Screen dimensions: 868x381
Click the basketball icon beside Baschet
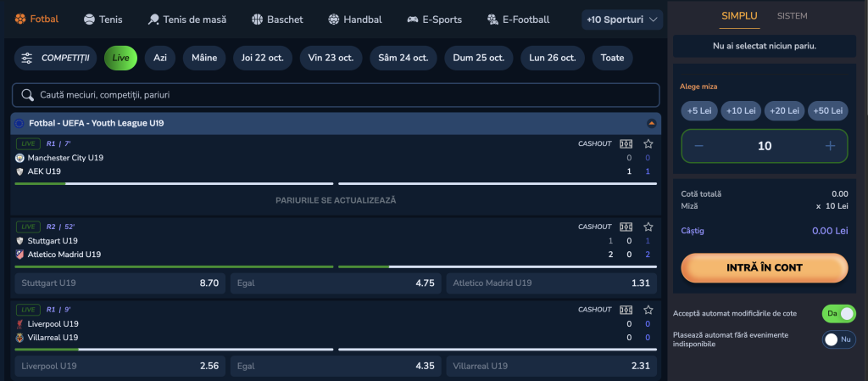point(257,20)
